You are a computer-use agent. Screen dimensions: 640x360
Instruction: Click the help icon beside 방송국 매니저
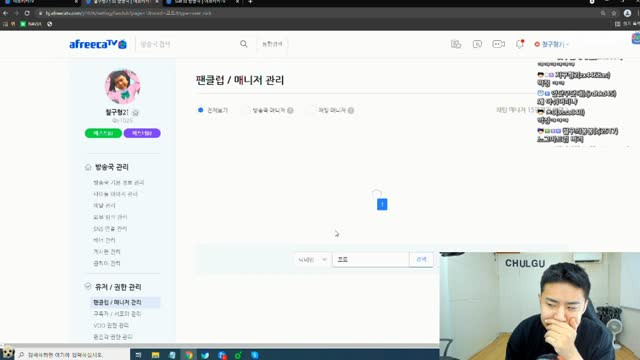[x=290, y=110]
